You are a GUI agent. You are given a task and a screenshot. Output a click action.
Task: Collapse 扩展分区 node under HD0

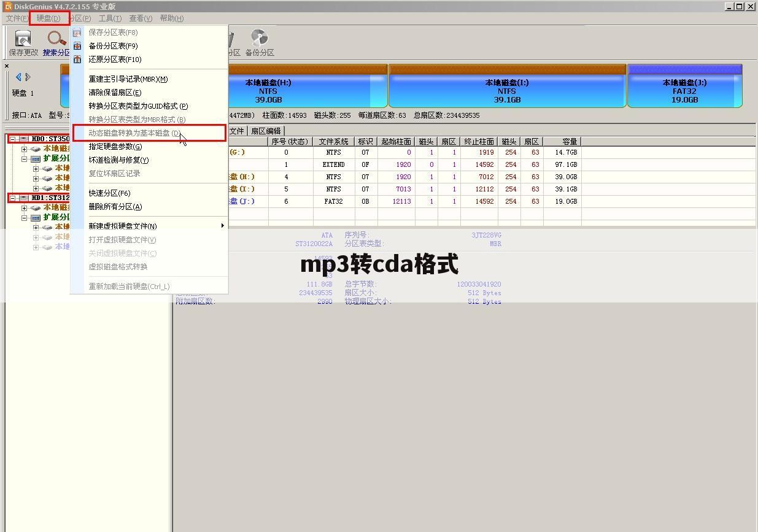click(x=24, y=159)
